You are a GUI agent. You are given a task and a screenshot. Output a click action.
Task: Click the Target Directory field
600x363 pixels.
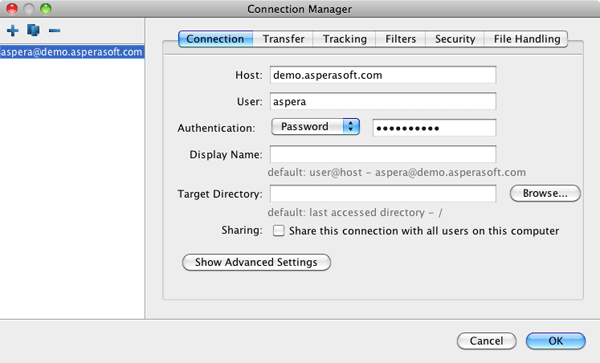[383, 194]
